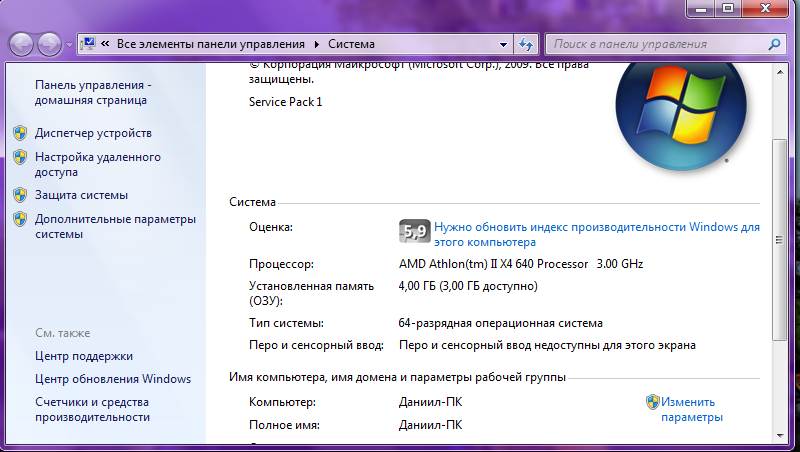
Task: Click processor value 'AMD Athlon(tm) II X4 640 Processor'
Action: 493,264
